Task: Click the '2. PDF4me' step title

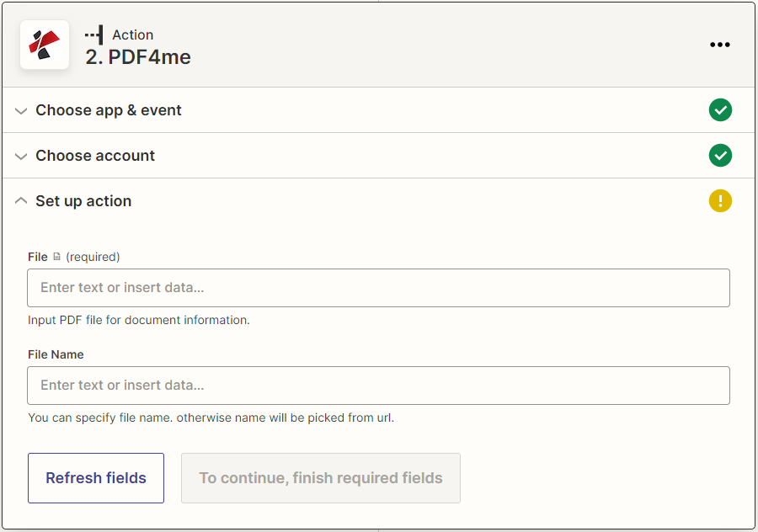Action: tap(137, 57)
